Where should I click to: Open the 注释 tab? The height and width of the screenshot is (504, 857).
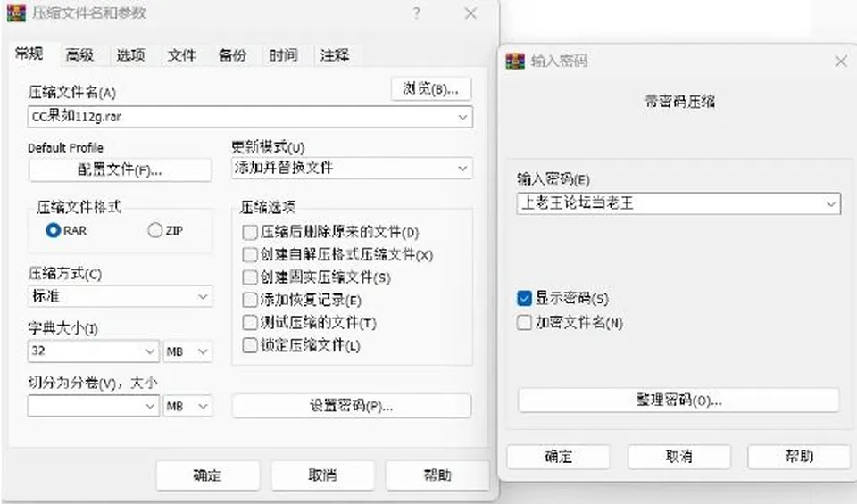[335, 55]
